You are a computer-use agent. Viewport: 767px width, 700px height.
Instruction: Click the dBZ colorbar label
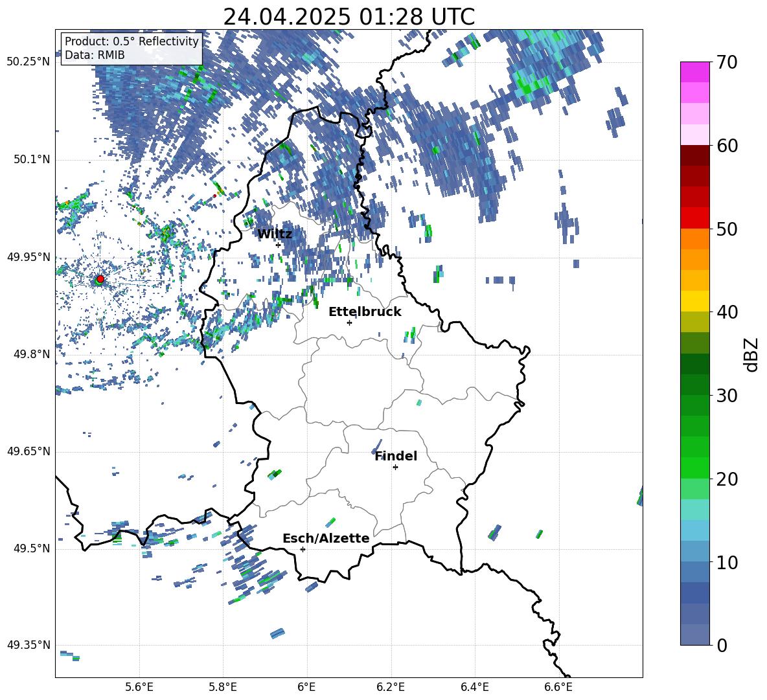point(750,354)
